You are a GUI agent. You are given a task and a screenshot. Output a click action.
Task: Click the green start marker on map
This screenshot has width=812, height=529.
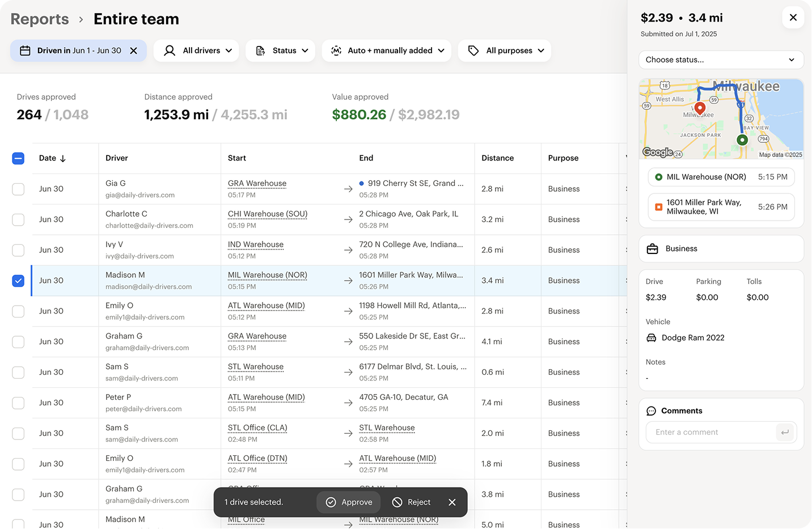point(742,139)
